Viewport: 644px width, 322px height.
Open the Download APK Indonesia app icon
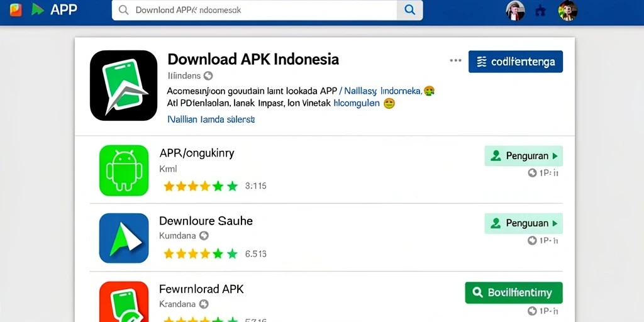coord(124,86)
